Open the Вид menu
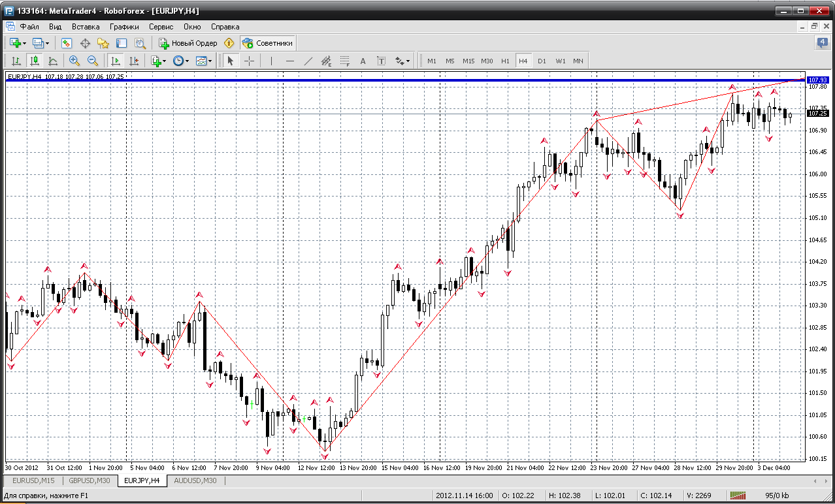835x504 pixels. click(56, 27)
